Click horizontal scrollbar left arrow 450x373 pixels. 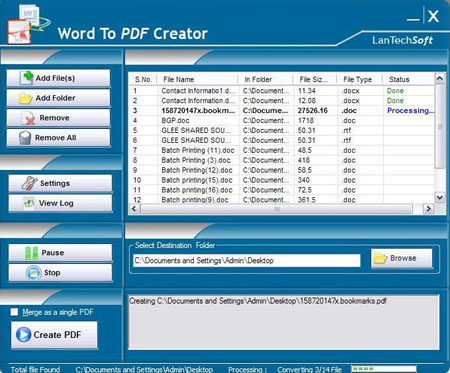pyautogui.click(x=134, y=209)
